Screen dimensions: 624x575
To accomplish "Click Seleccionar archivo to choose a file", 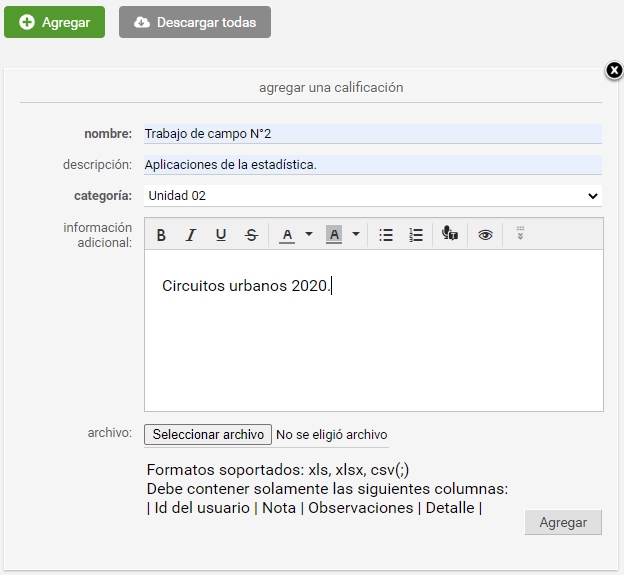I will pyautogui.click(x=208, y=435).
